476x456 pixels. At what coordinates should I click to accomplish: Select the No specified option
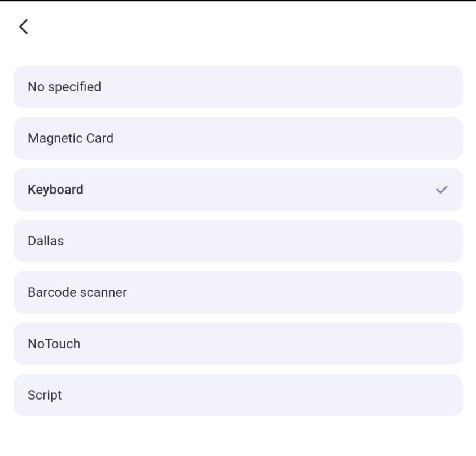coord(238,87)
